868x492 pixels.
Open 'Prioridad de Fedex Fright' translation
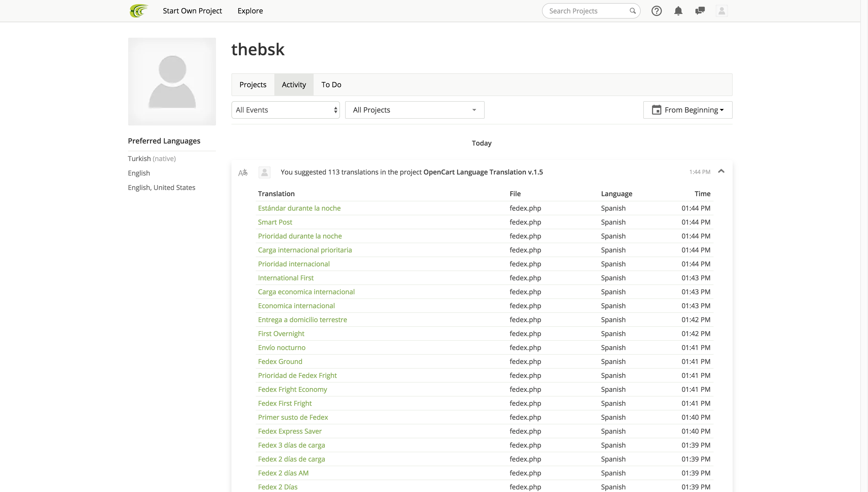(x=297, y=375)
